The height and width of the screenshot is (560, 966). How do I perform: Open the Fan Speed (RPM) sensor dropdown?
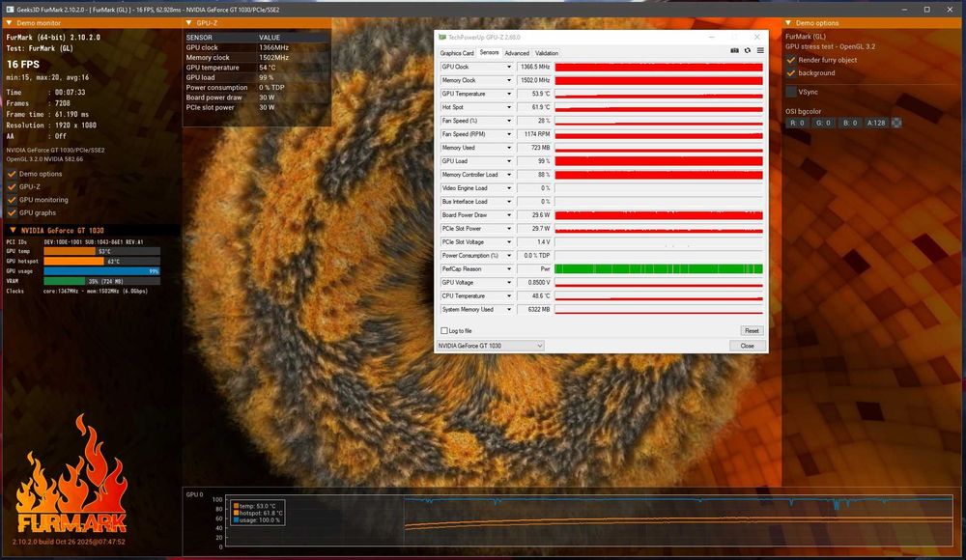509,133
